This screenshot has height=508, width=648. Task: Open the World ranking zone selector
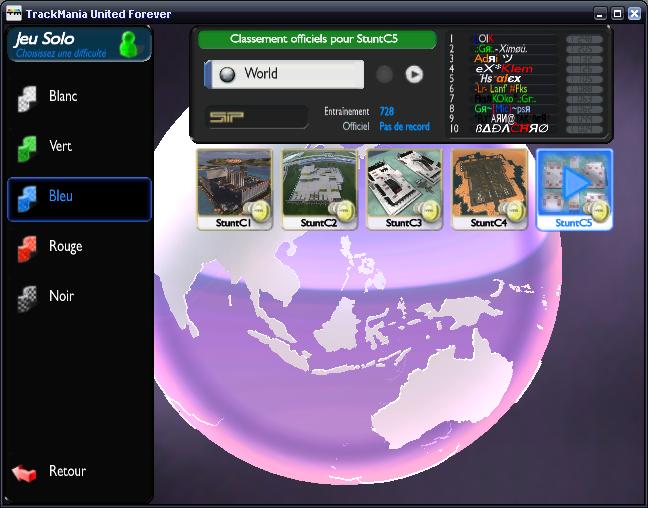tap(285, 74)
